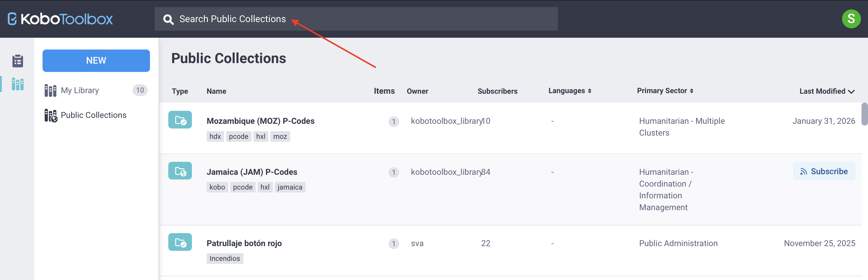This screenshot has width=868, height=280.
Task: Click the Mozambique P-Codes collection folder icon
Action: [180, 119]
